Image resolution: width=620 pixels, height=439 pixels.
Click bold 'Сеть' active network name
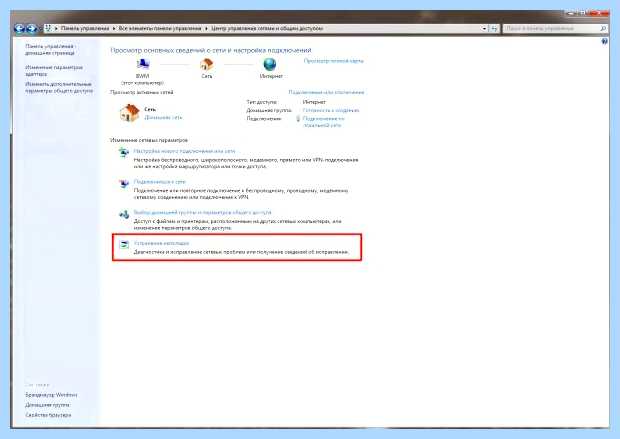pos(150,109)
